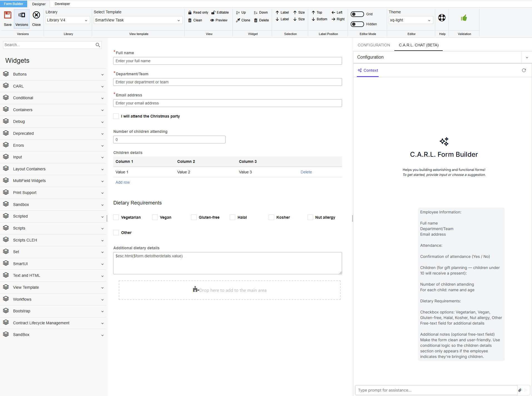Click the Clone widget button
The image size is (532, 396).
[x=243, y=20]
